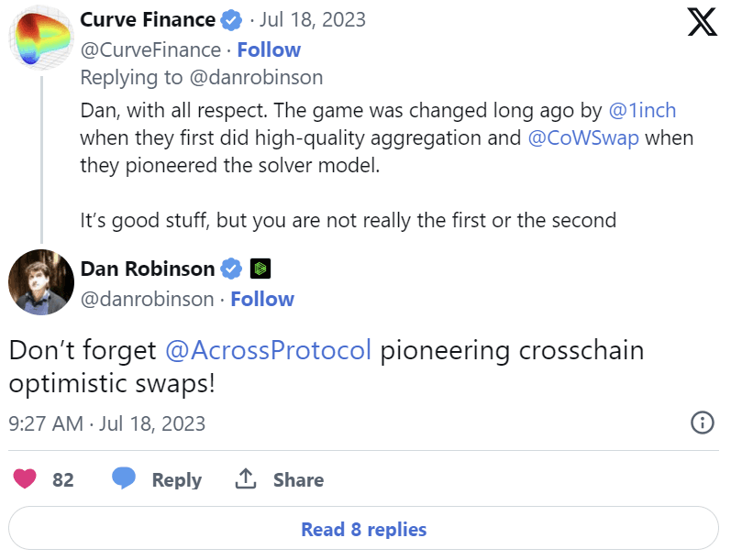Expand thread with Read 8 replies
This screenshot has width=731, height=560.
pos(364,529)
